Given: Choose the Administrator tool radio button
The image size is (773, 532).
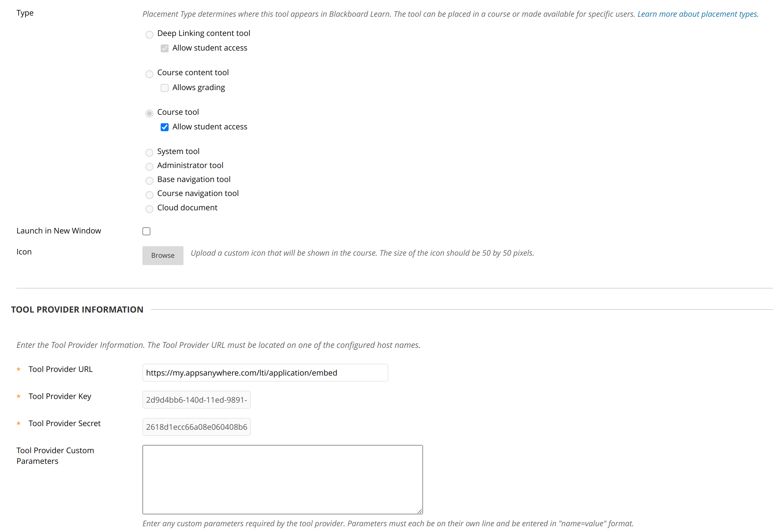Looking at the screenshot, I should (149, 166).
